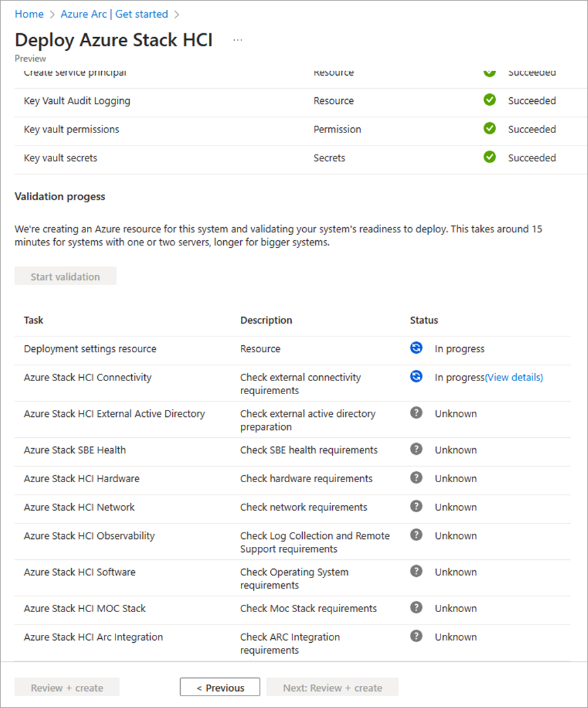Click the Check network requirements description
The width and height of the screenshot is (588, 708).
[303, 507]
